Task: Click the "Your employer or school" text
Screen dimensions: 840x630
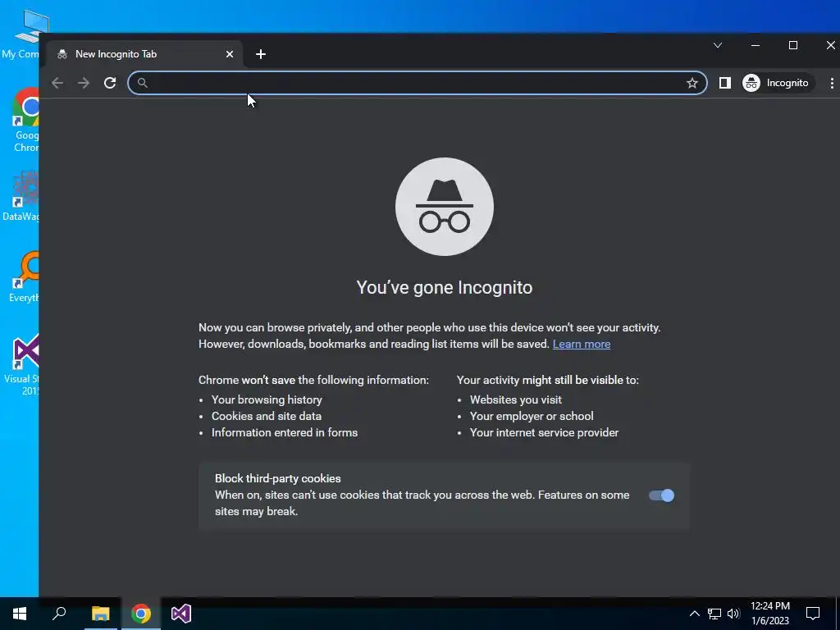Action: point(532,416)
